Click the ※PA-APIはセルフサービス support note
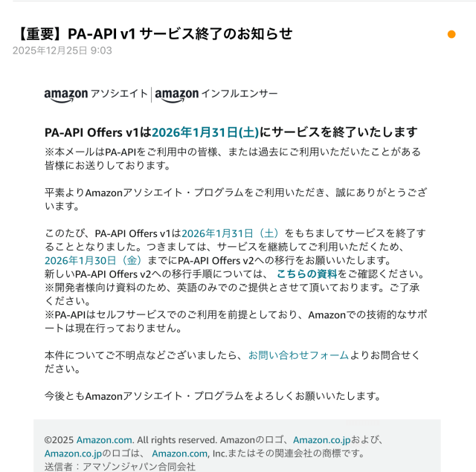Image resolution: width=476 pixels, height=472 pixels. (x=236, y=321)
